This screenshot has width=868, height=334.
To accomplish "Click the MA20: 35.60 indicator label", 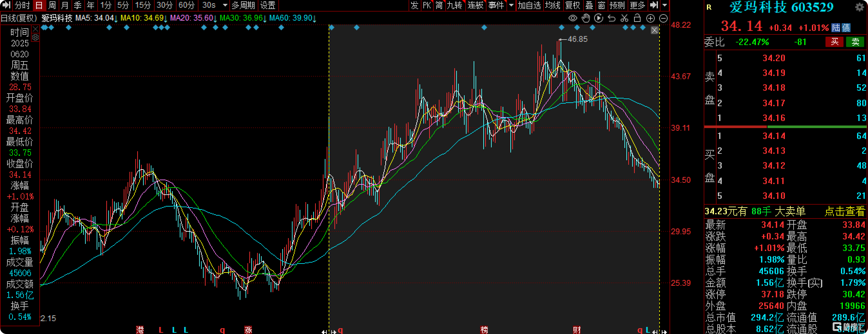I will pos(193,18).
